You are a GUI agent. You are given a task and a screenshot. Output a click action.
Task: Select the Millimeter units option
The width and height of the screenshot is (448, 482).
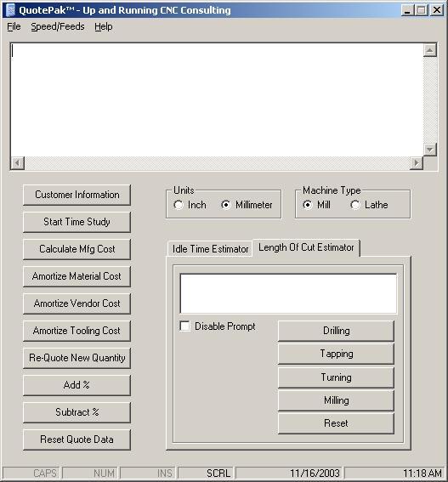point(226,205)
